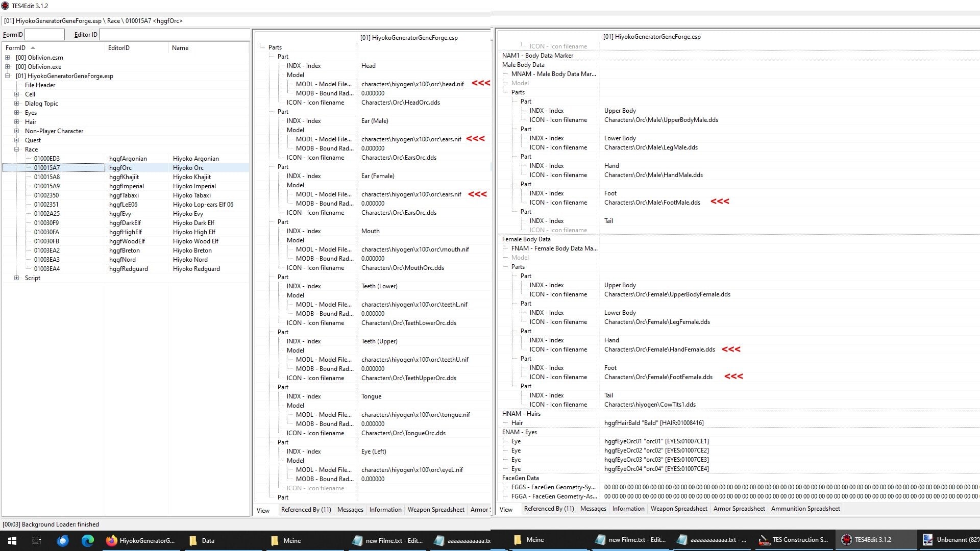Open Weapon Spreadsheet tab in right pane
This screenshot has width=980, height=551.
(x=679, y=509)
